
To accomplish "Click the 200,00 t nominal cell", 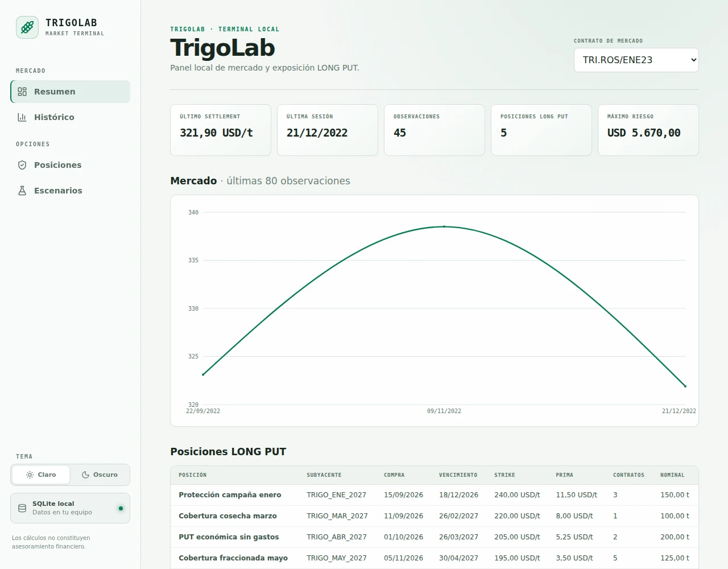I will click(675, 537).
